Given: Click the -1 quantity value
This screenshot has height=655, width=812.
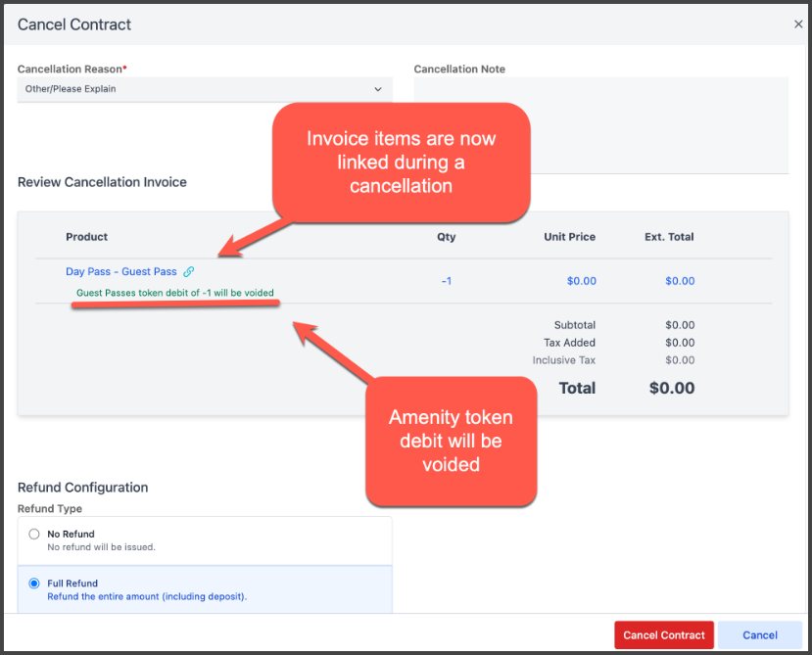Looking at the screenshot, I should [x=446, y=281].
